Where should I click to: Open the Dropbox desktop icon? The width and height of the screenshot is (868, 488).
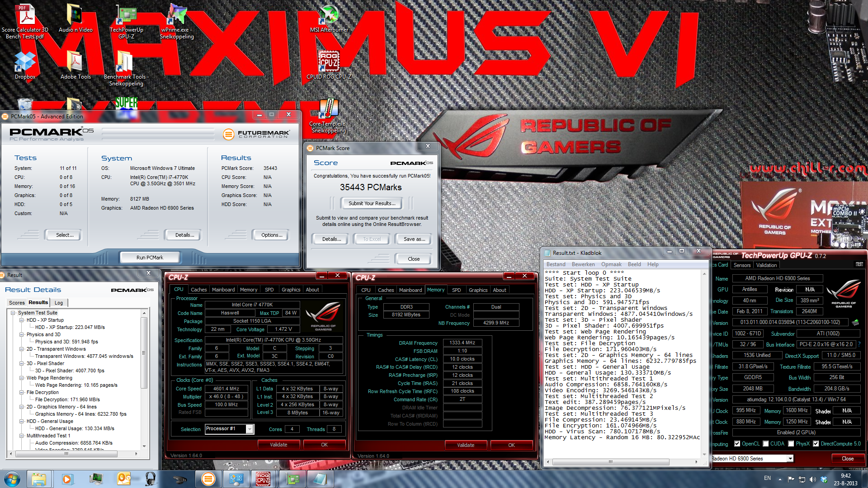pos(25,66)
